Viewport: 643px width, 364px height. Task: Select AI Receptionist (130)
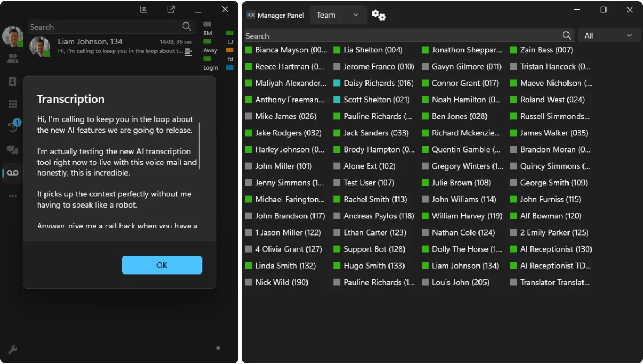point(551,249)
